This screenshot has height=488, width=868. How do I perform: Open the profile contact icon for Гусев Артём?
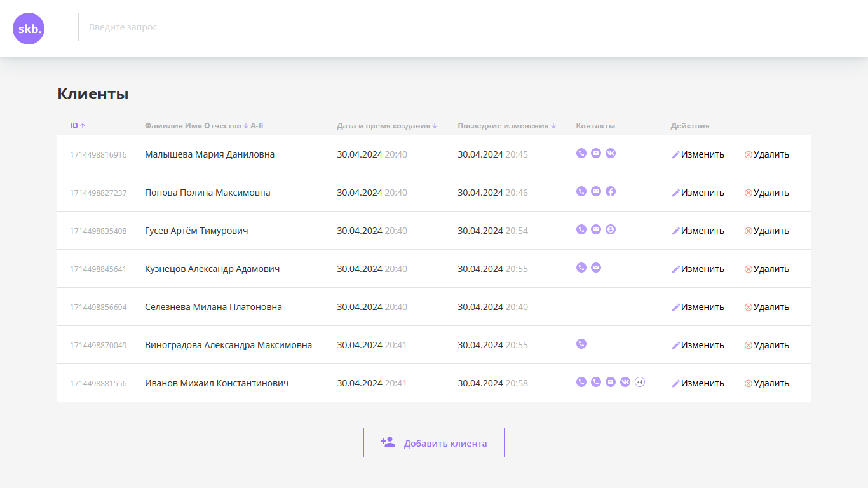(x=611, y=229)
